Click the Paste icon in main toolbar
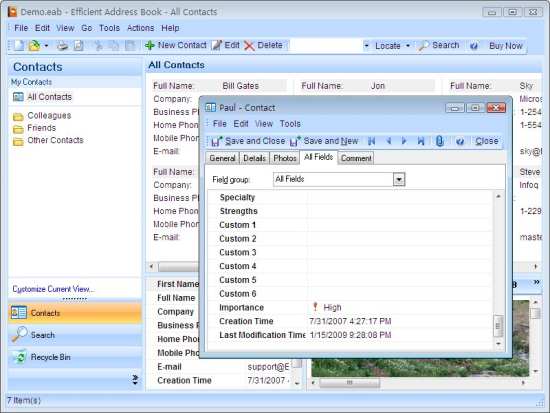This screenshot has height=413, width=550. (130, 46)
